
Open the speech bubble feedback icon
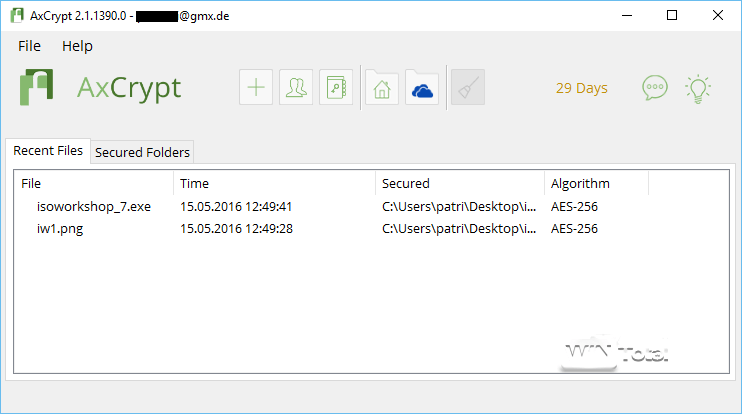pyautogui.click(x=654, y=88)
